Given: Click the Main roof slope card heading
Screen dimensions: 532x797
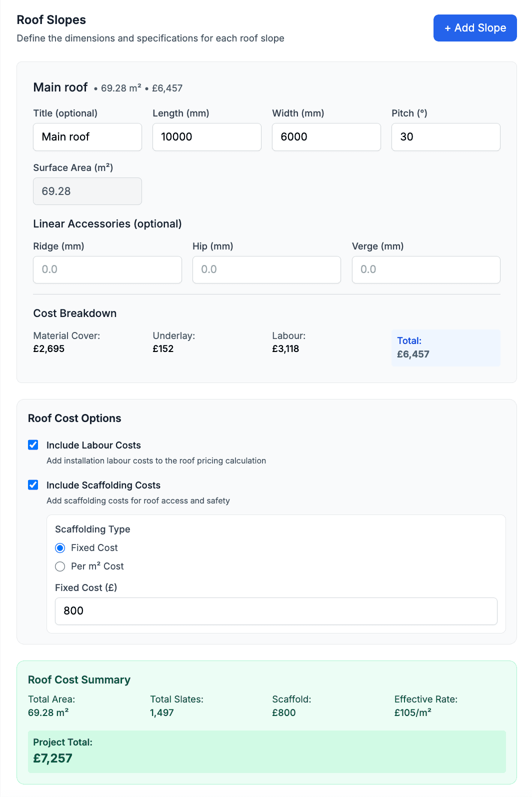Looking at the screenshot, I should tap(60, 87).
